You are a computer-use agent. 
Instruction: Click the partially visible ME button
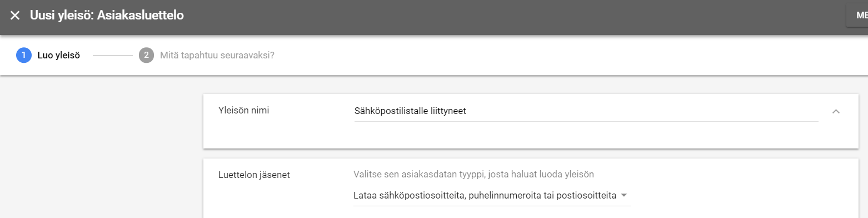point(857,16)
